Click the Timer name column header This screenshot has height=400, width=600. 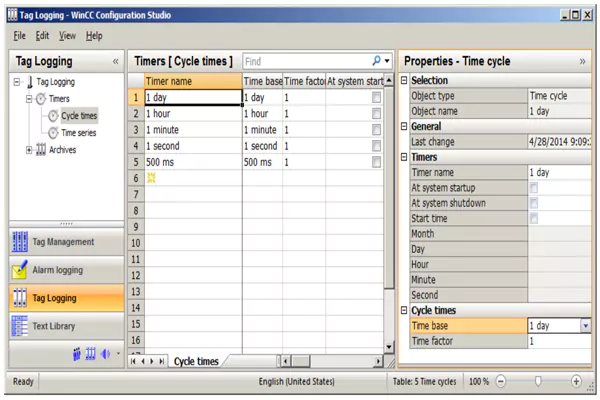coord(193,81)
